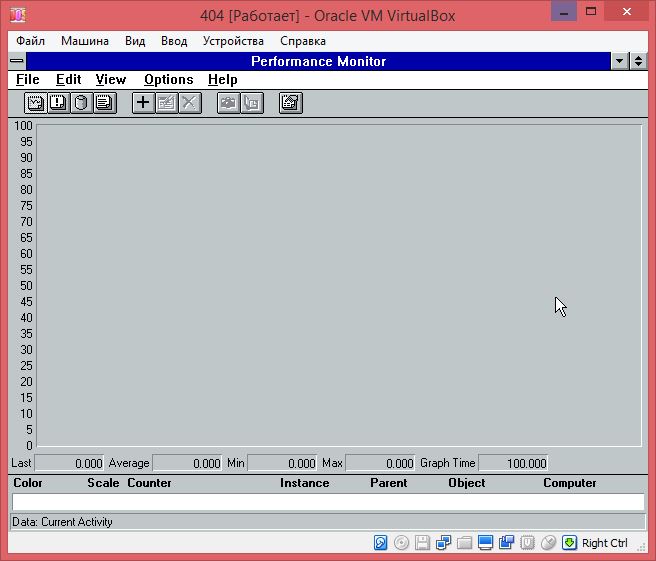Click the Graph Time value field
Screen dimensions: 656x561
(x=513, y=463)
